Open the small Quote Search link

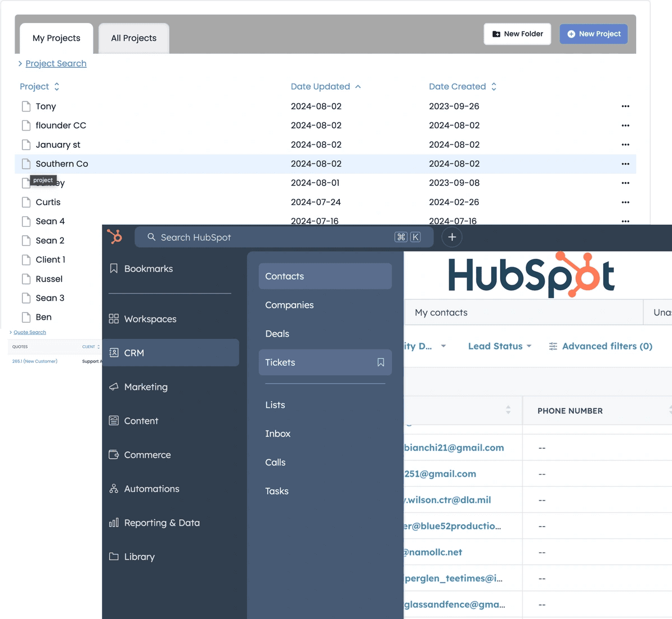30,332
